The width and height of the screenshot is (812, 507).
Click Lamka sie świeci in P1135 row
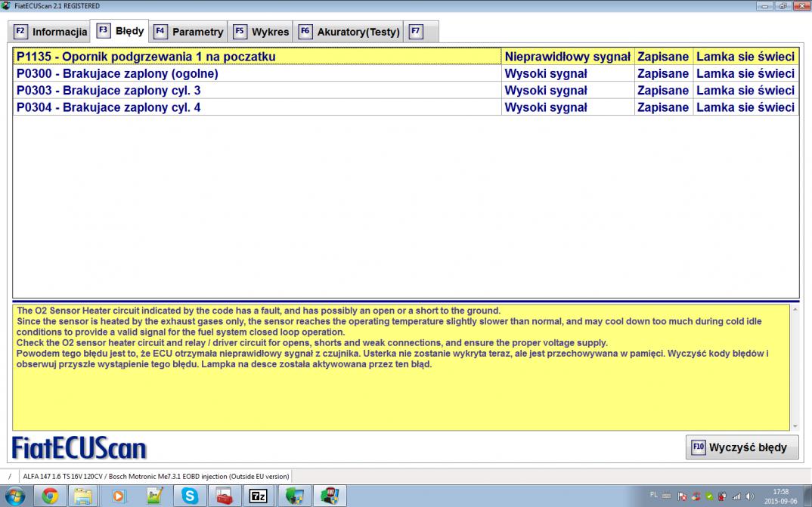click(745, 57)
